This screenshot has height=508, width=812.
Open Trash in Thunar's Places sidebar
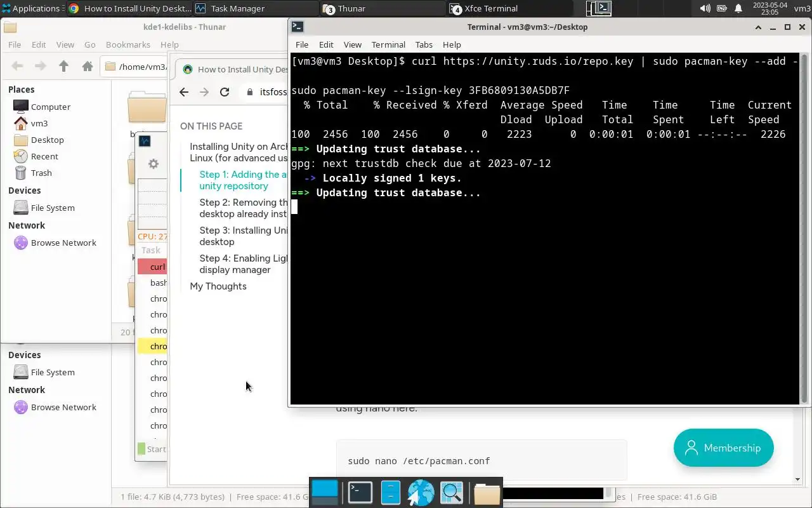56,173
